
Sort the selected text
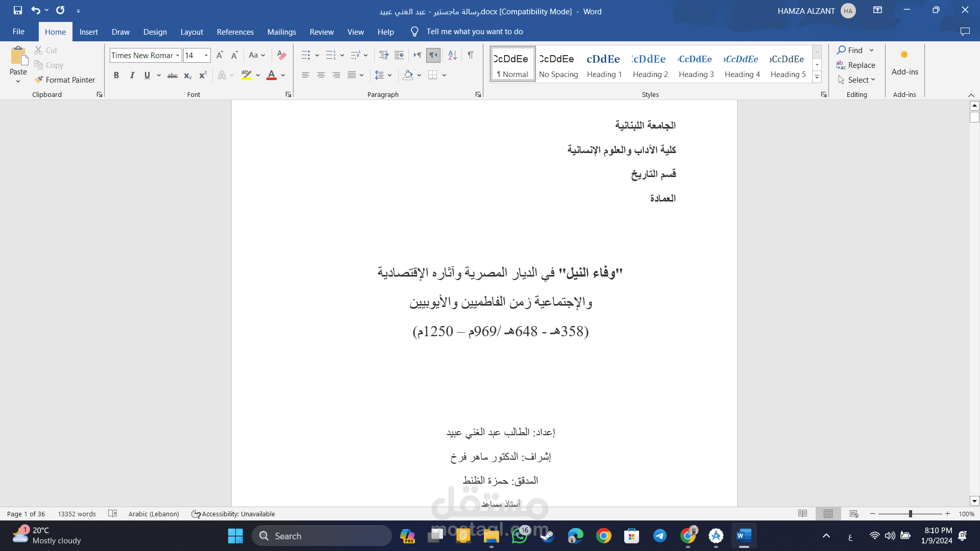(x=452, y=55)
